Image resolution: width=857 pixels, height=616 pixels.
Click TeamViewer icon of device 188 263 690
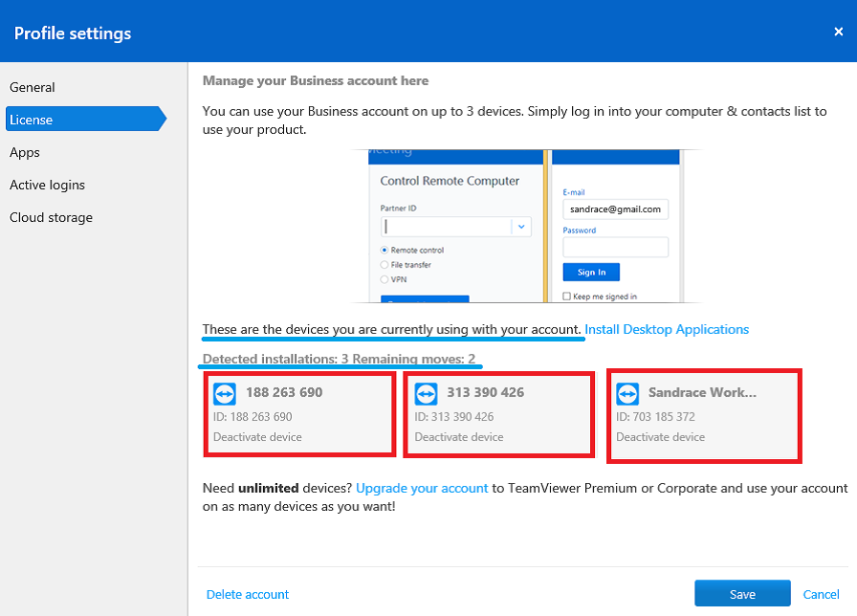(225, 393)
